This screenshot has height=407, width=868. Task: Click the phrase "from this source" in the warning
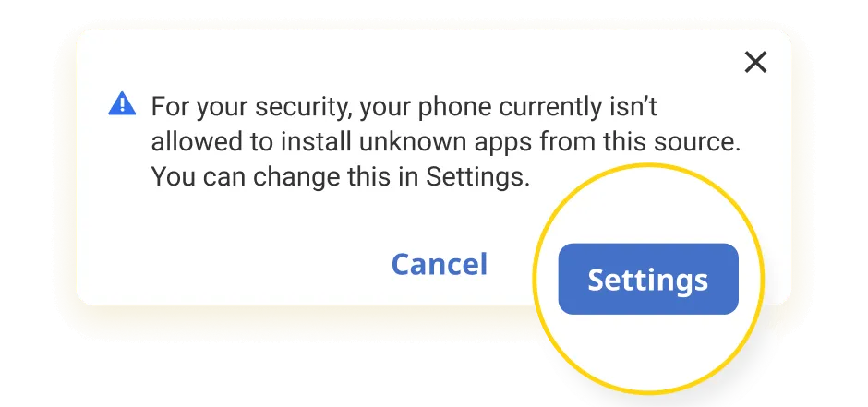[640, 142]
